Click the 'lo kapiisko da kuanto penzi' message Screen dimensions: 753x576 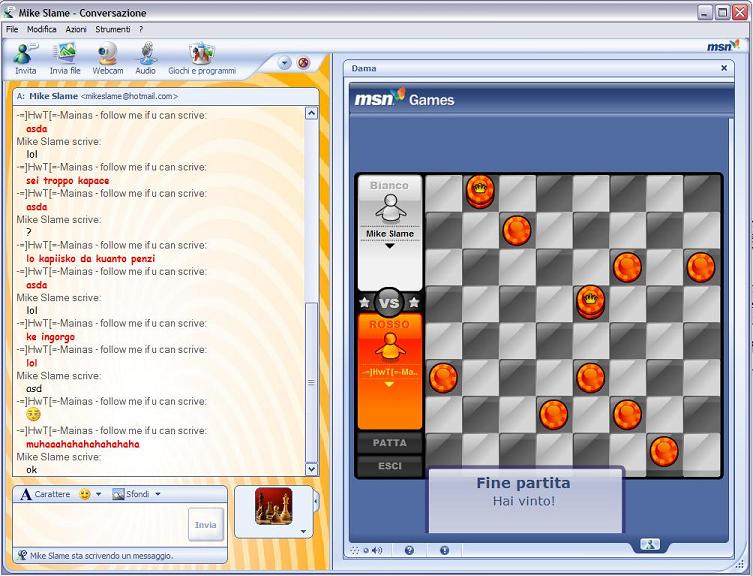point(91,258)
